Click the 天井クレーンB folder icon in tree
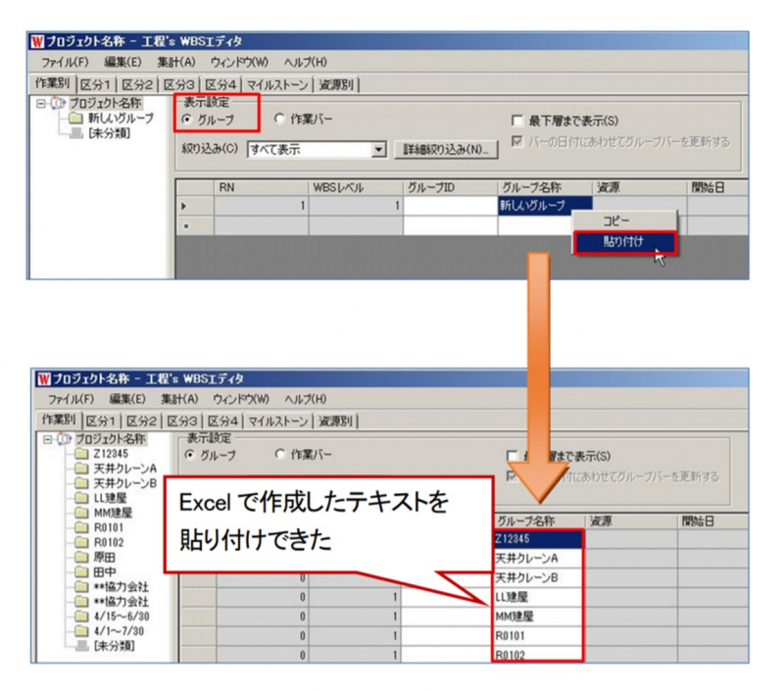 [x=80, y=482]
